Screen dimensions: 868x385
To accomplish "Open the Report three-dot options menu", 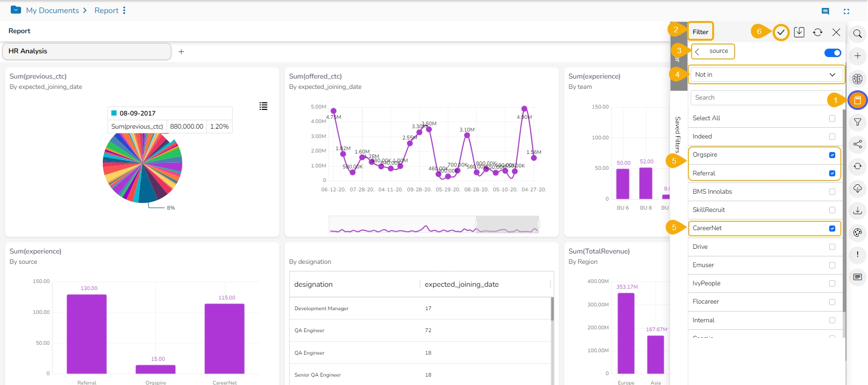I will coord(124,10).
